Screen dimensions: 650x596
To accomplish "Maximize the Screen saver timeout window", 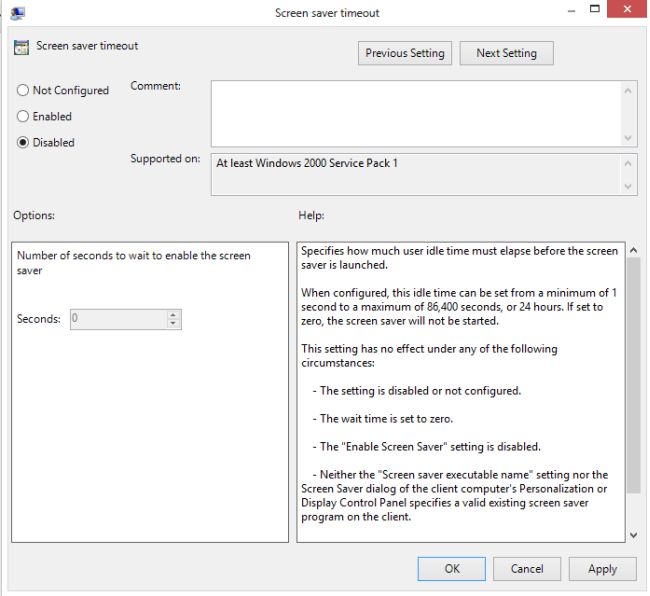I will click(x=594, y=9).
